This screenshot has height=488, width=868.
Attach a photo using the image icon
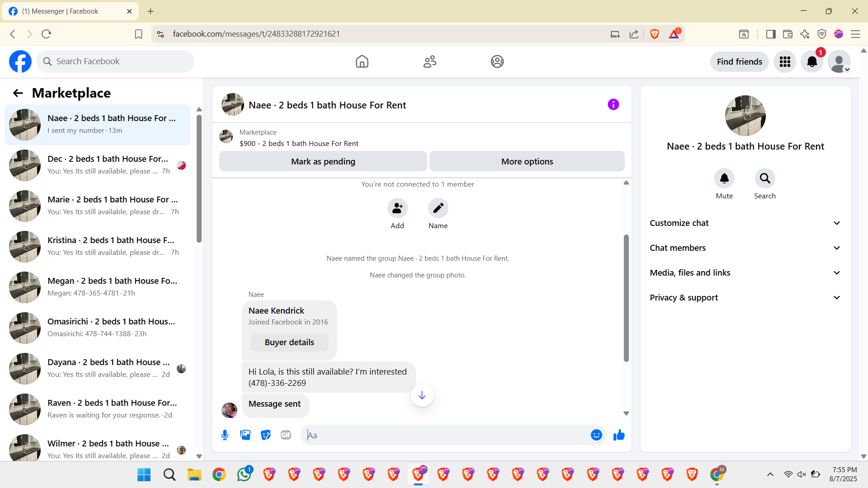(x=245, y=435)
